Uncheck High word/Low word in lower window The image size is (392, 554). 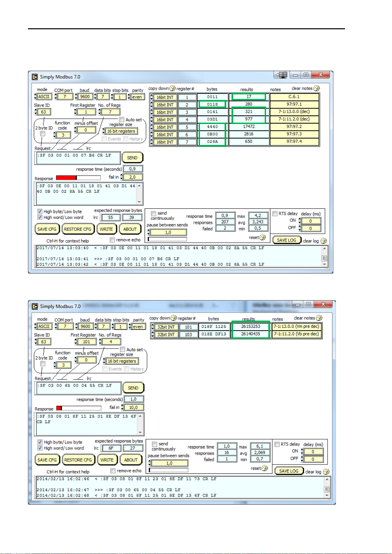[40, 448]
